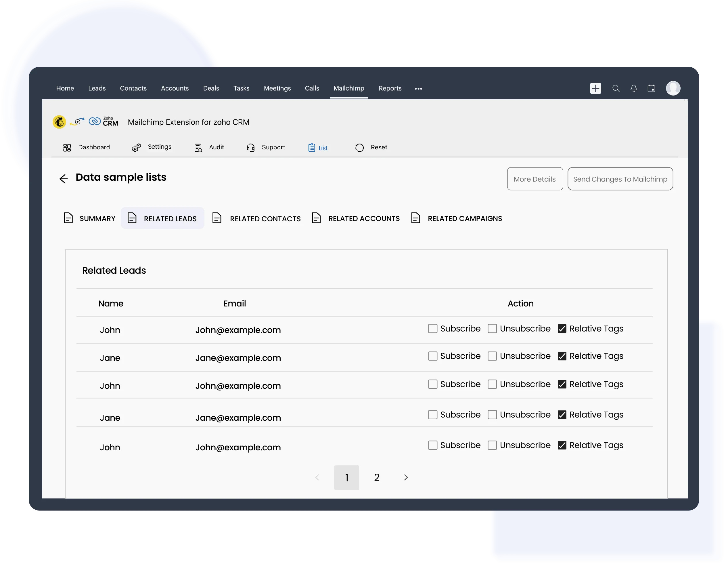Select the List clipboard icon
The width and height of the screenshot is (728, 564).
(312, 147)
